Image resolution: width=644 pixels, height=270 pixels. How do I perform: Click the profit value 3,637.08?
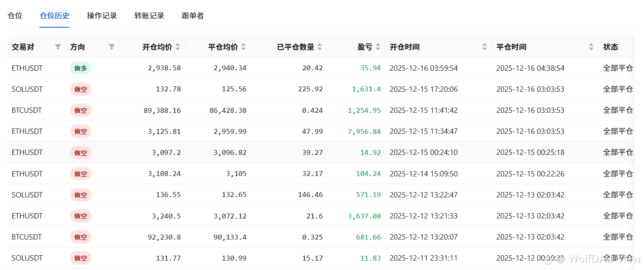point(364,216)
